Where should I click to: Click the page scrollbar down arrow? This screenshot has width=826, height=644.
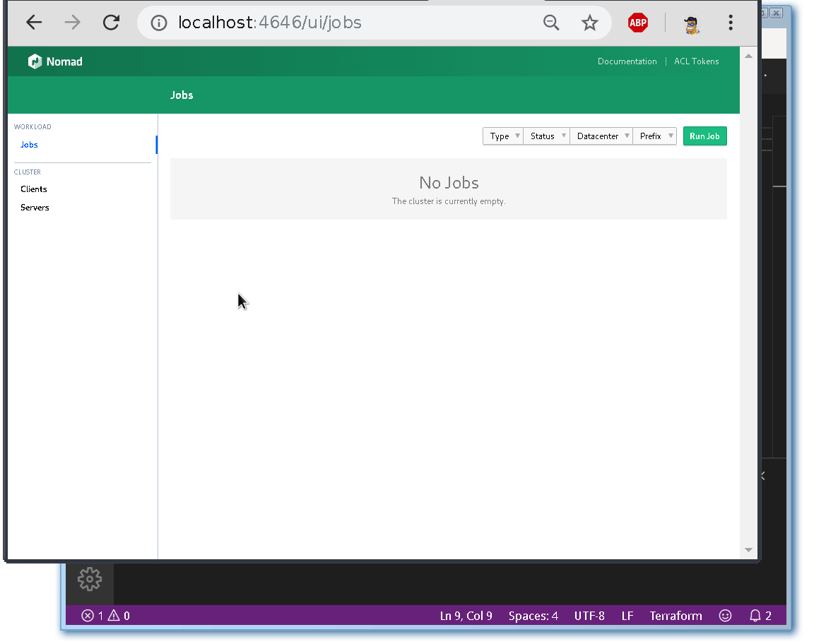(748, 550)
